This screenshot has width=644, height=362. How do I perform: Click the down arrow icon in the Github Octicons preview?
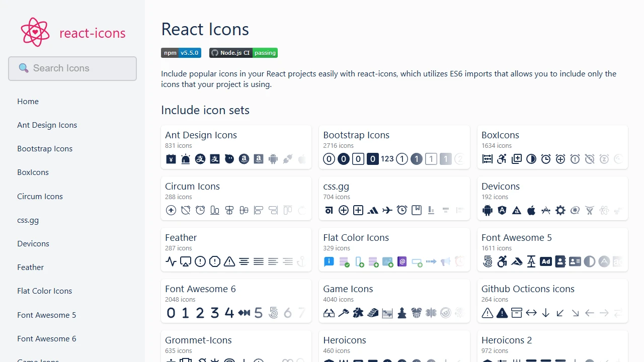pyautogui.click(x=545, y=313)
